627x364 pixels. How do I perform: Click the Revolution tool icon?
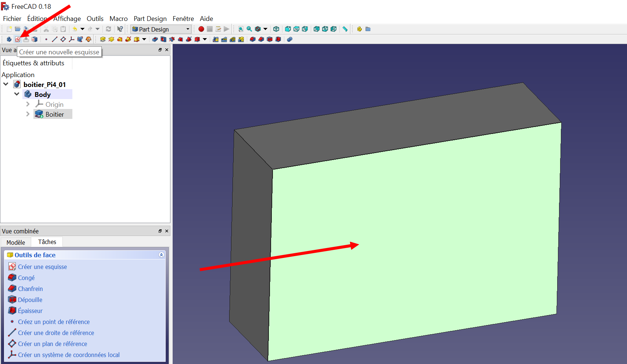pyautogui.click(x=111, y=39)
